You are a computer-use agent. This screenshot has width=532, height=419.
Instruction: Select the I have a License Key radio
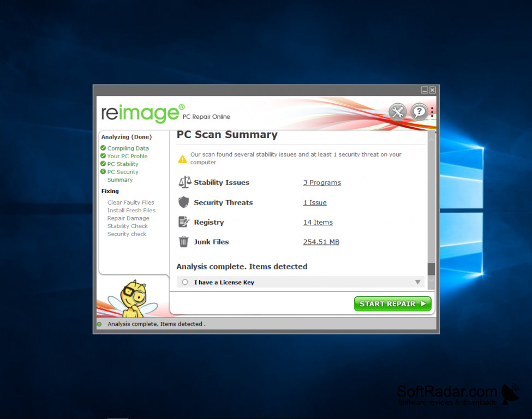pos(185,282)
